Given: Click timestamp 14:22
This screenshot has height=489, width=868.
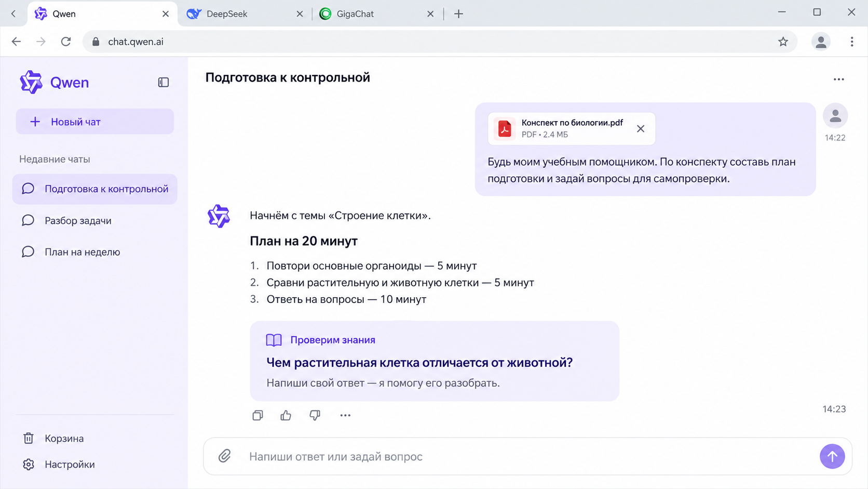Looking at the screenshot, I should pos(835,138).
